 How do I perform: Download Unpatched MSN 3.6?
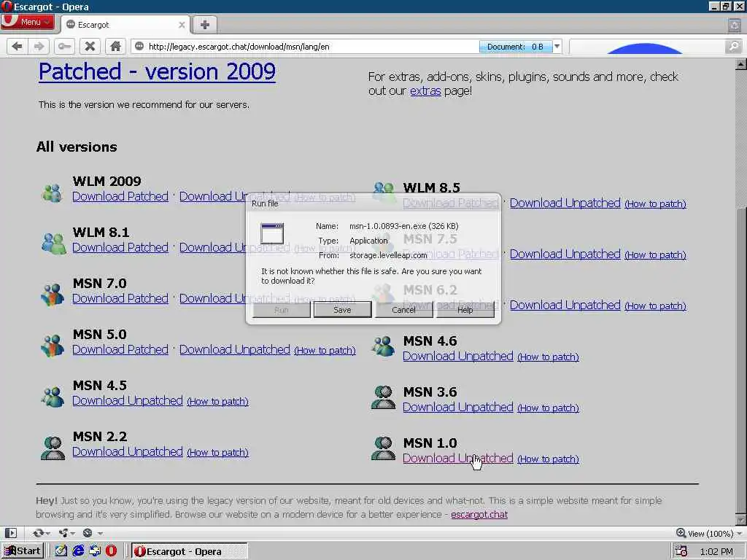point(458,407)
